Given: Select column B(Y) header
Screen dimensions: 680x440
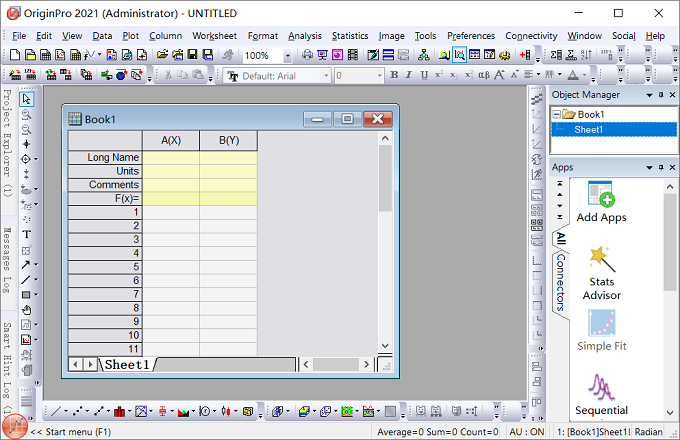Looking at the screenshot, I should coord(229,140).
